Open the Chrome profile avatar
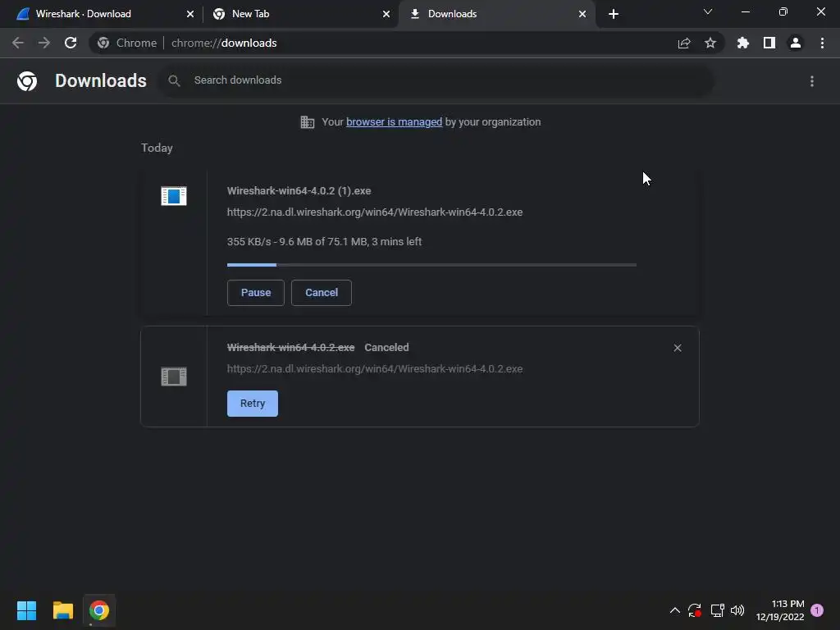840x630 pixels. pos(796,43)
